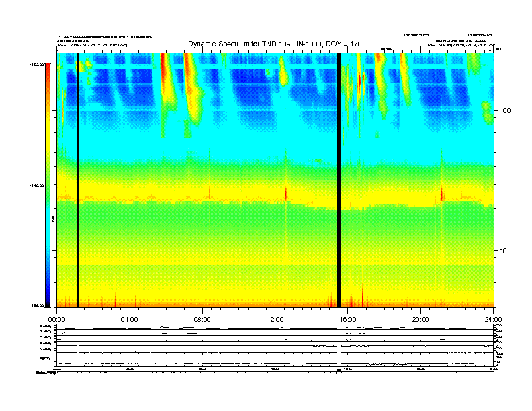Click the 12:00 time axis label
Image resolution: width=532 pixels, height=411 pixels.
click(275, 320)
